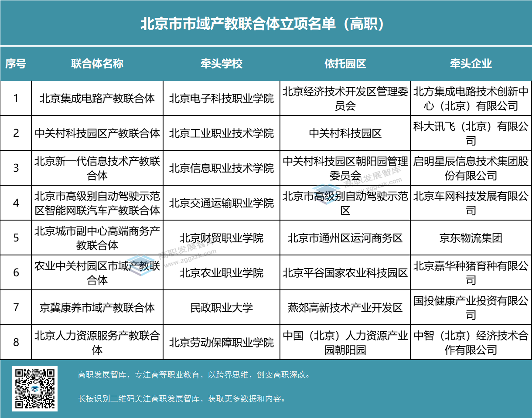Image resolution: width=532 pixels, height=418 pixels.
Task: Select the cell 北京电子科技职业学院
Action: coord(221,99)
